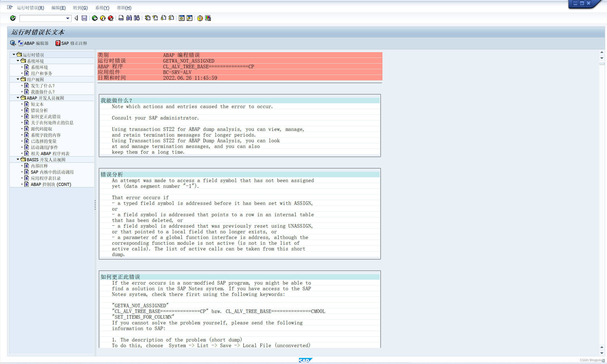Open the 系统(Y) menu

102,8
